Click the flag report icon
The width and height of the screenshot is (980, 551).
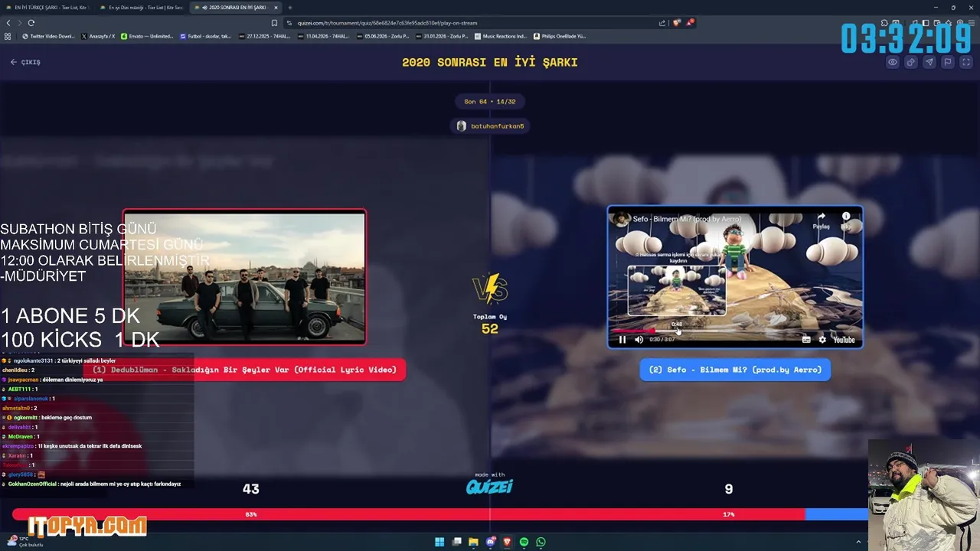948,63
